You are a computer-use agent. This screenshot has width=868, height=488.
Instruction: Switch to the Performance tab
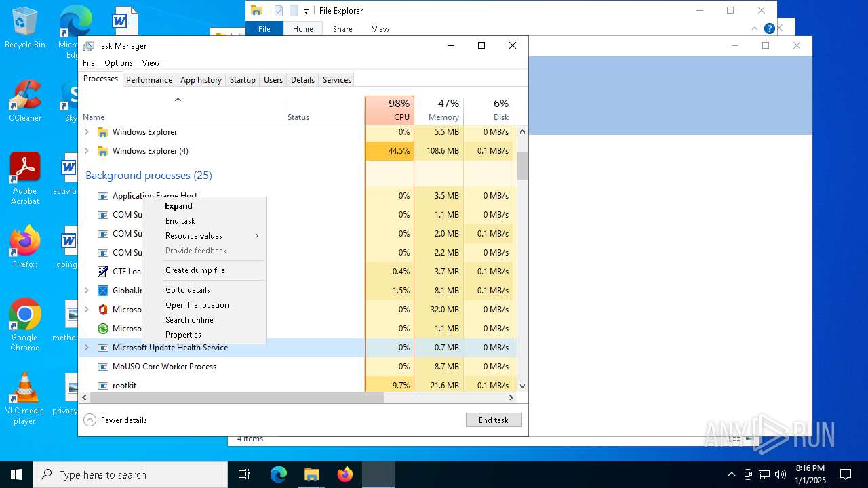[149, 80]
